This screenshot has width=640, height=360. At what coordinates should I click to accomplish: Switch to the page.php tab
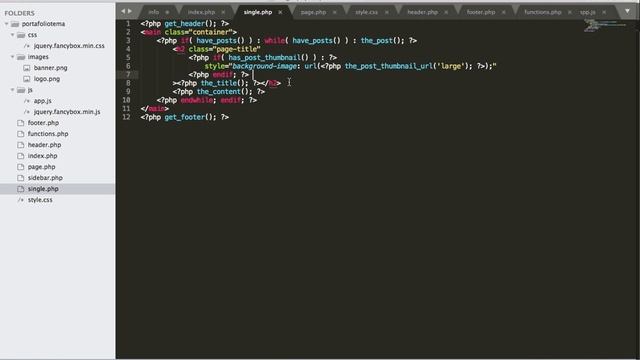313,12
